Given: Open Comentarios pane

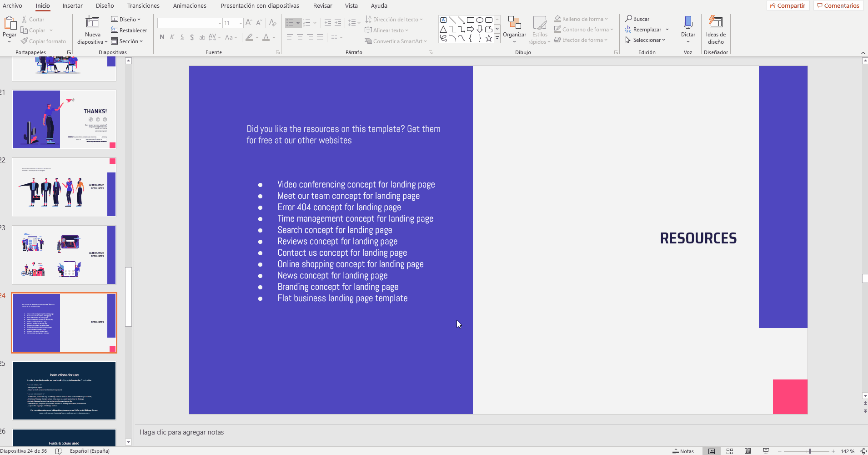Looking at the screenshot, I should pos(838,5).
